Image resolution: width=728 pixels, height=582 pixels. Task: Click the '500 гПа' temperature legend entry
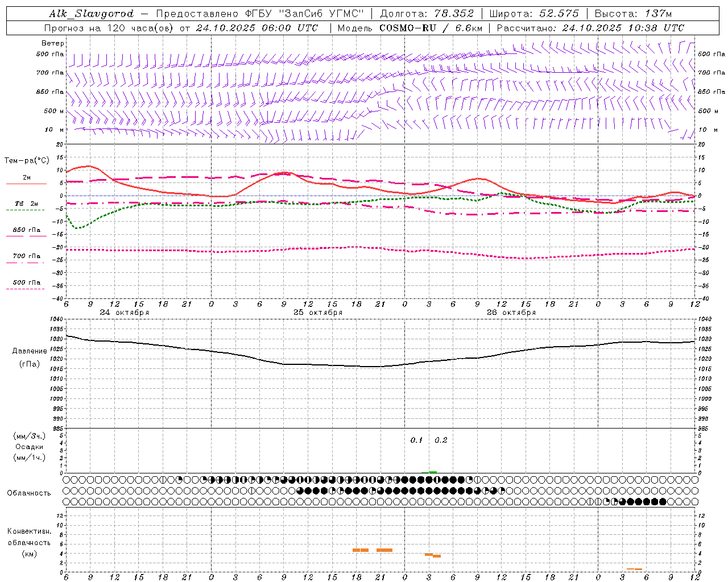(26, 282)
